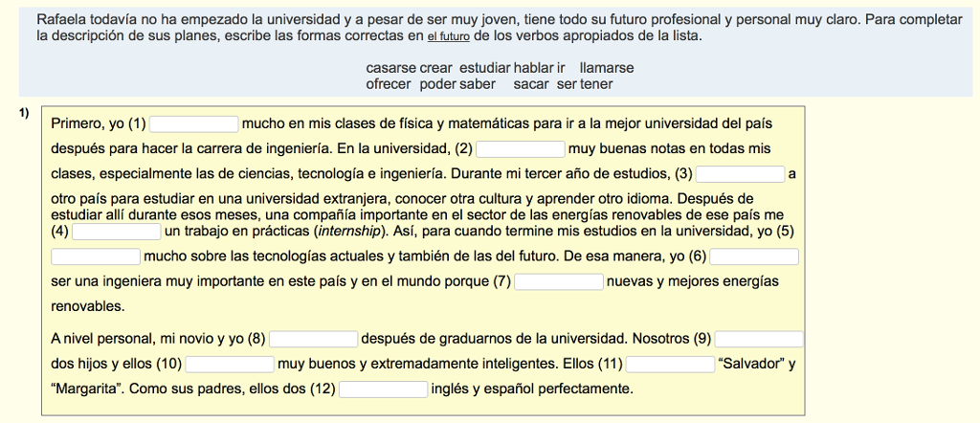Screen dimensions: 980x423
Task: Click blank (4) before 'un trabajo en prácticas'
Action: (x=118, y=233)
